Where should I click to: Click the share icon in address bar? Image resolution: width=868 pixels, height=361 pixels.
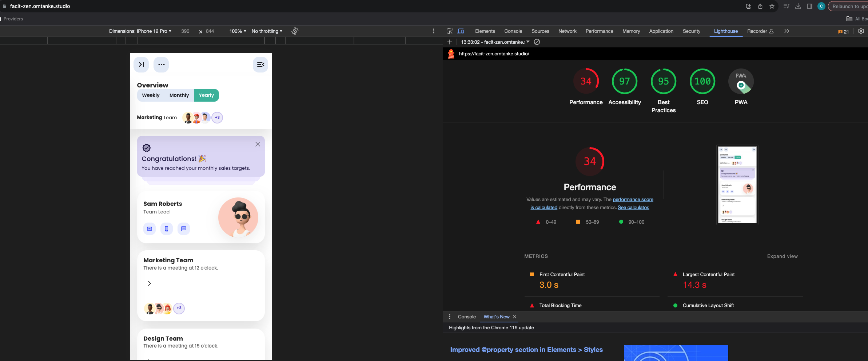tap(760, 6)
